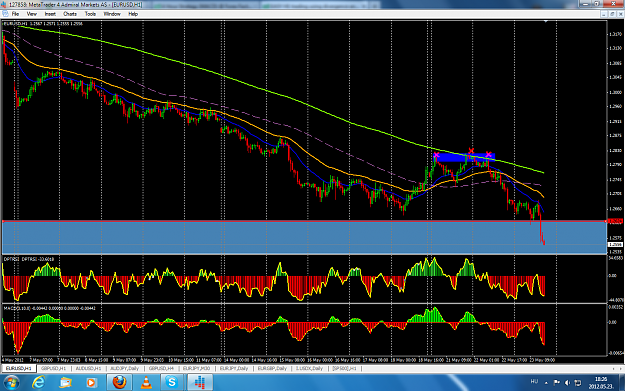
Task: Select the red horizontal support line
Action: pyautogui.click(x=304, y=221)
